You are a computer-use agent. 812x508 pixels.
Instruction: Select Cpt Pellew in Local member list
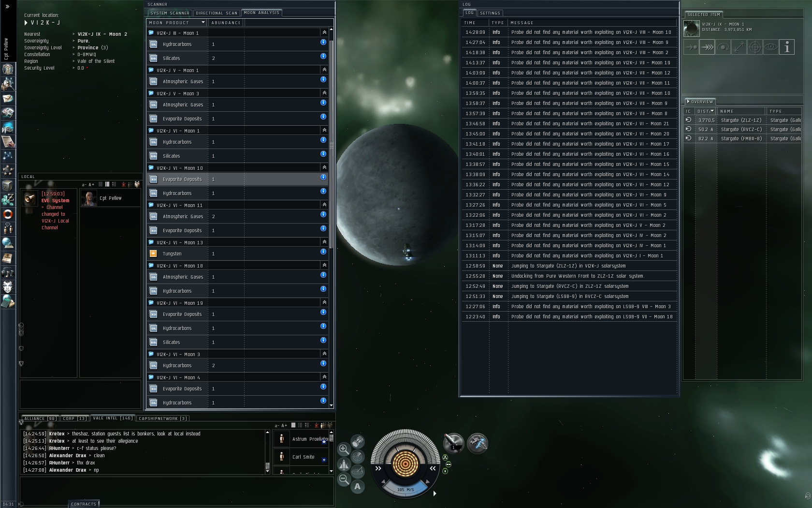click(110, 198)
